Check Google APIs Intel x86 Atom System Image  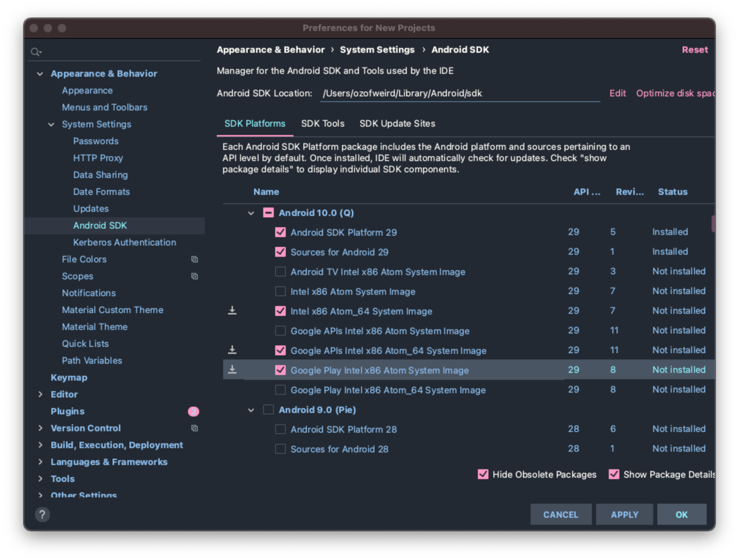coord(280,331)
